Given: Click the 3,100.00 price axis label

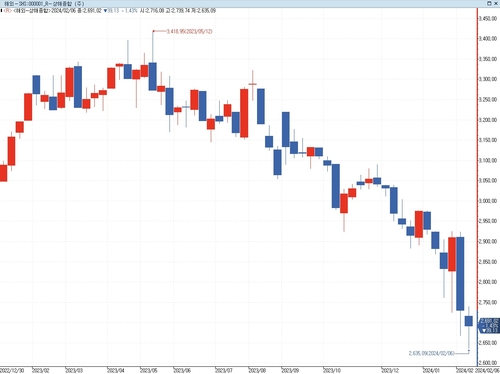Looking at the screenshot, I should [488, 160].
